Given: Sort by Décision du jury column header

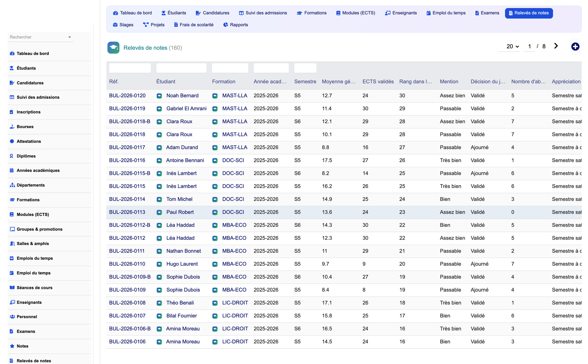Looking at the screenshot, I should [x=488, y=82].
